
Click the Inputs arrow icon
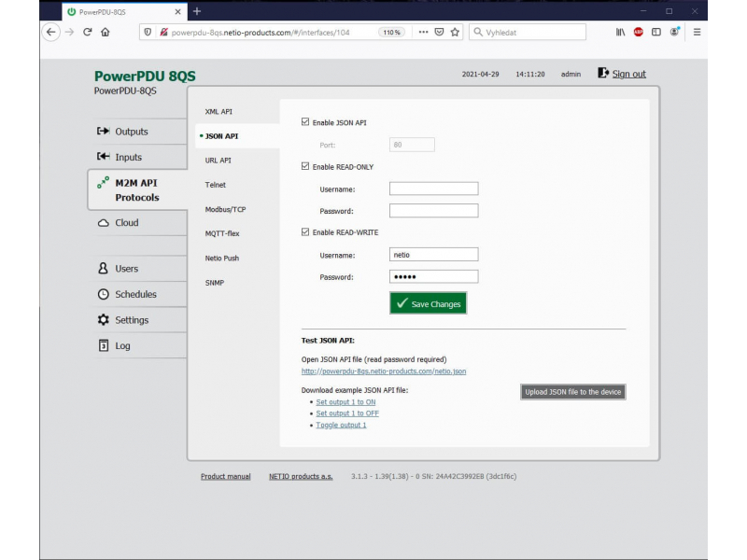104,157
